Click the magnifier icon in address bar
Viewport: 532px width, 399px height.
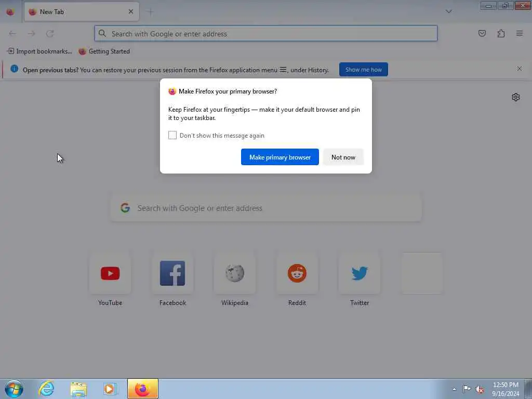(x=102, y=33)
